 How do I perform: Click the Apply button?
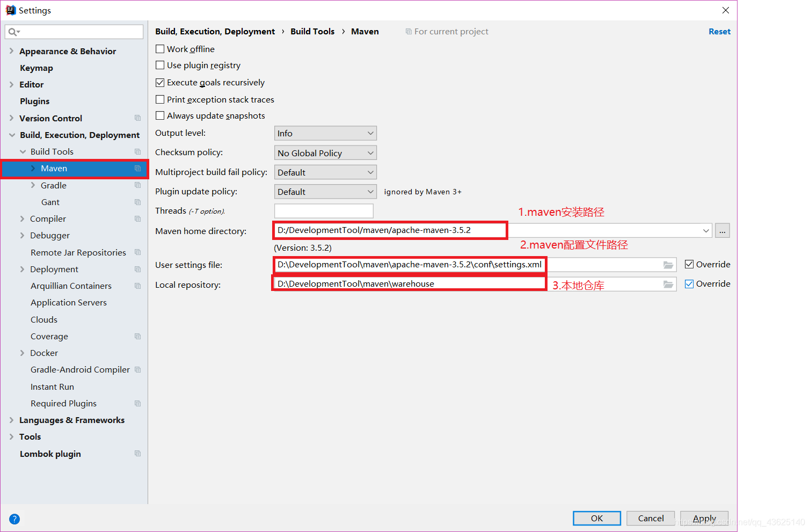[x=704, y=518]
